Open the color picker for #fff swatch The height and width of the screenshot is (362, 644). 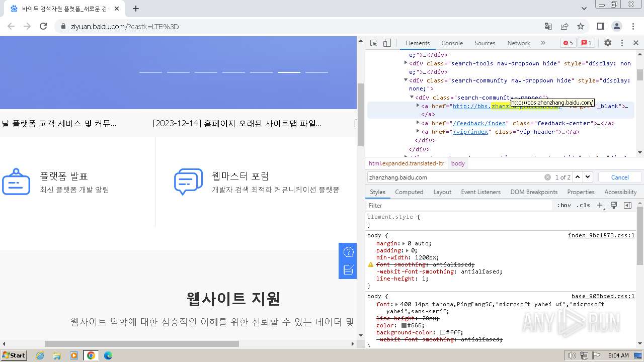443,332
